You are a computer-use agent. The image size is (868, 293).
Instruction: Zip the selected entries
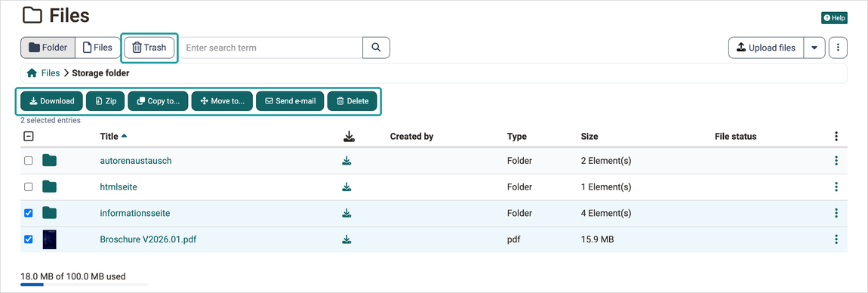(x=105, y=100)
